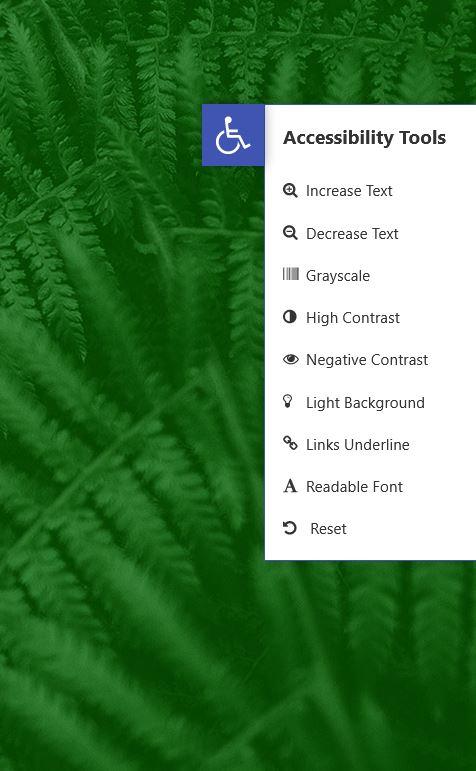
Task: Select the Decrease Text option
Action: pos(352,234)
